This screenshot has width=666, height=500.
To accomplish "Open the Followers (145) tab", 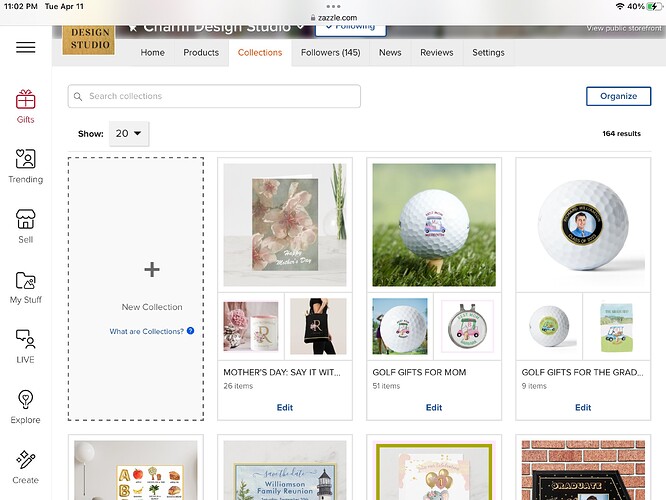I will 330,53.
